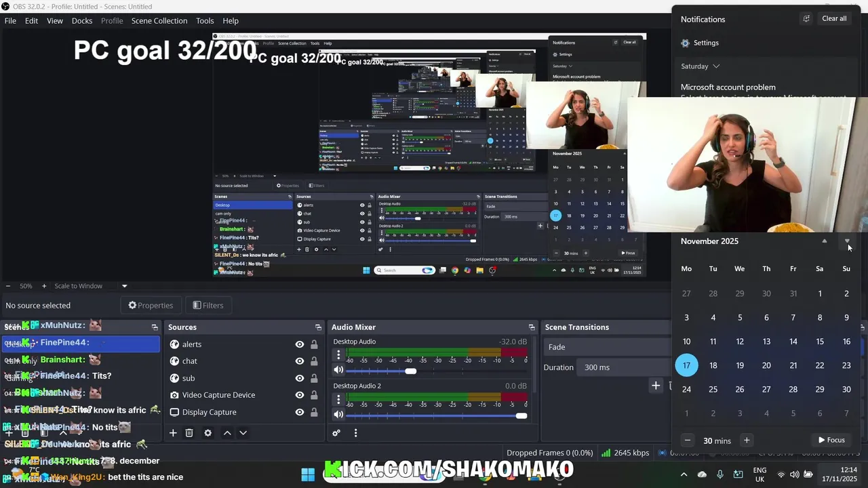868x488 pixels.
Task: Open the Fade transition dropdown
Action: (x=608, y=347)
